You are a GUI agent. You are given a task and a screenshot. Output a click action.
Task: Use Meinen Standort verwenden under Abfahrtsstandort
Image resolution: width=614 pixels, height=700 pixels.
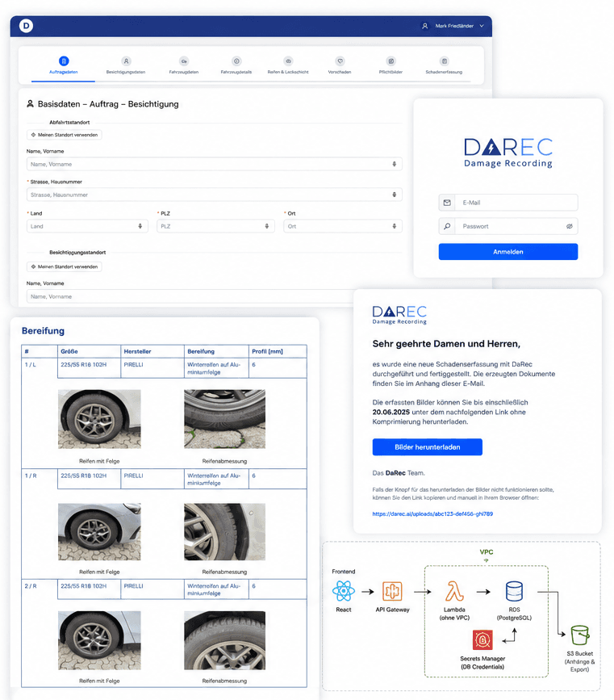coord(65,135)
